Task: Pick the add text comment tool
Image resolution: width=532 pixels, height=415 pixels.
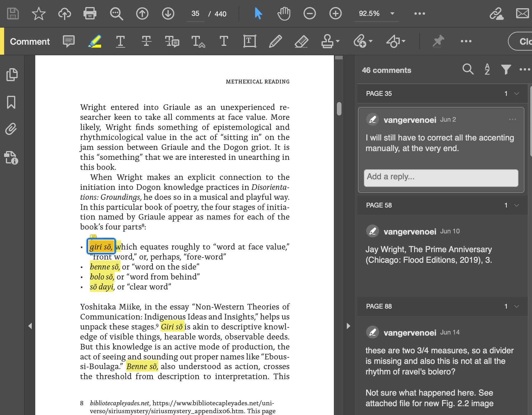Action: [x=224, y=41]
